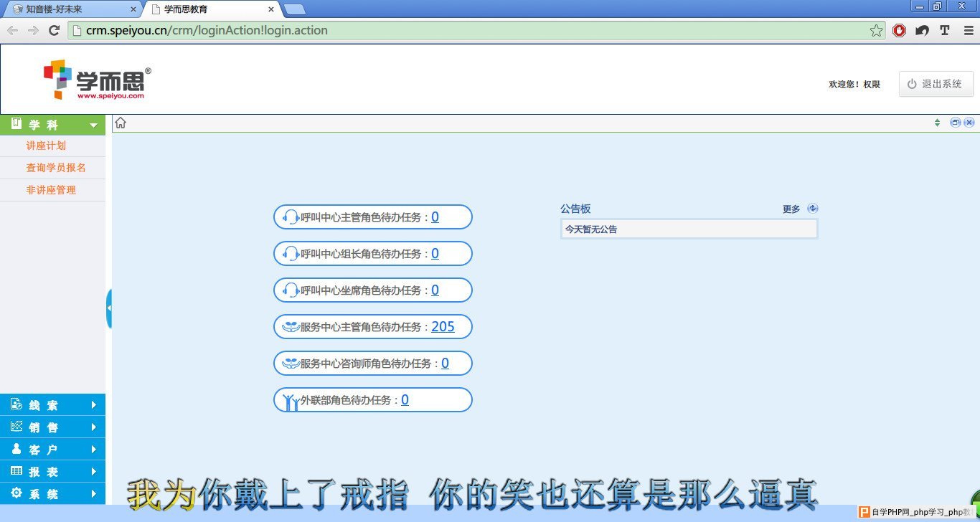Click the black arrow extension icon in toolbar
The height and width of the screenshot is (522, 980).
tap(922, 30)
